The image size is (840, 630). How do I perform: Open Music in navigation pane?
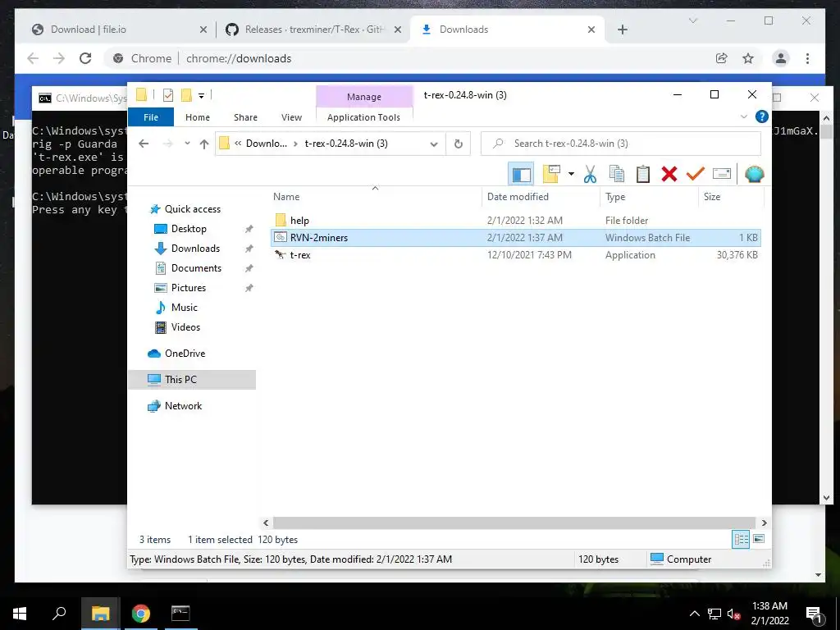pyautogui.click(x=185, y=308)
